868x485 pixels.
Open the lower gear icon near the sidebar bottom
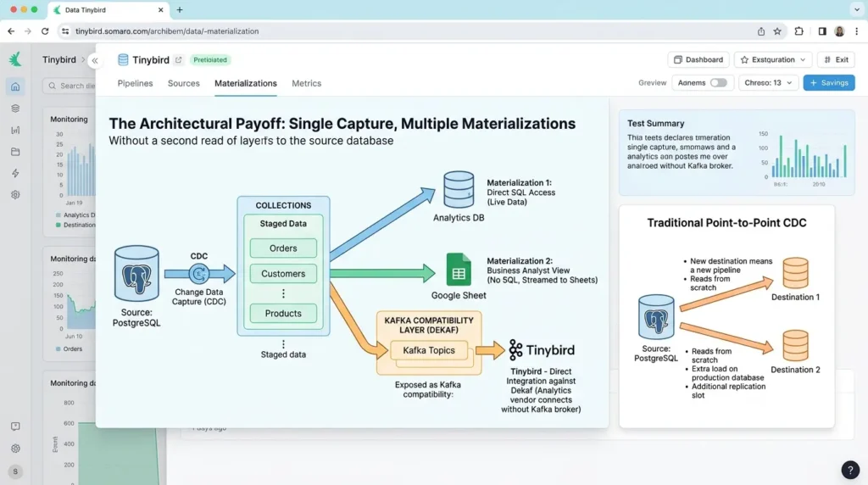pyautogui.click(x=15, y=449)
